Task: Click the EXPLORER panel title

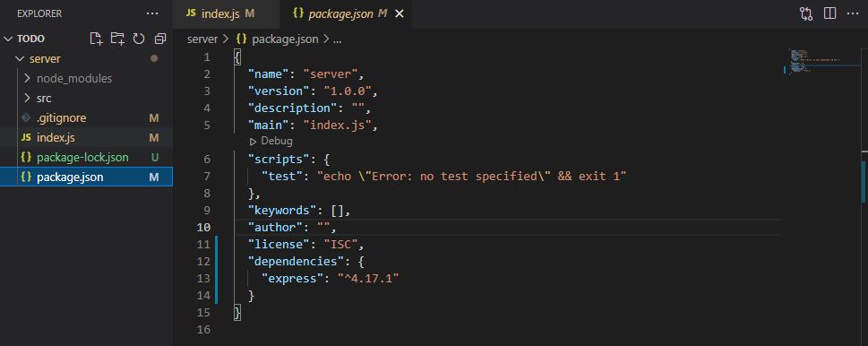Action: [39, 13]
